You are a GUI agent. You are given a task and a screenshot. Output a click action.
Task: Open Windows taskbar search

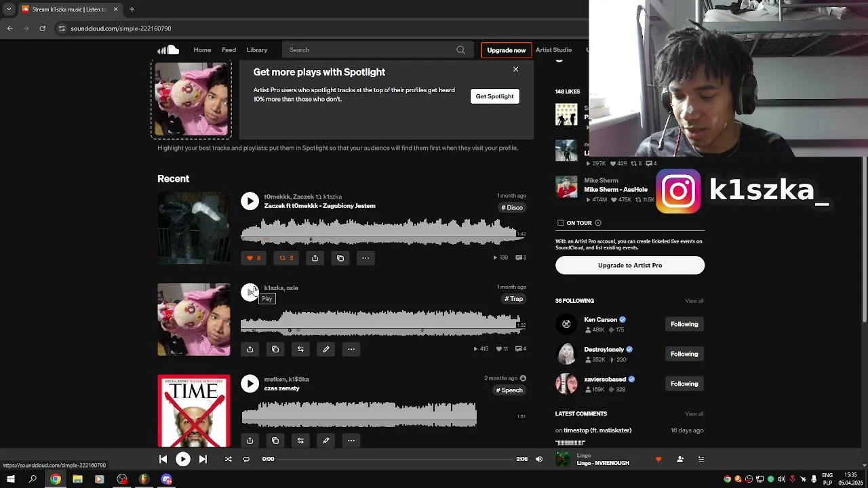33,479
